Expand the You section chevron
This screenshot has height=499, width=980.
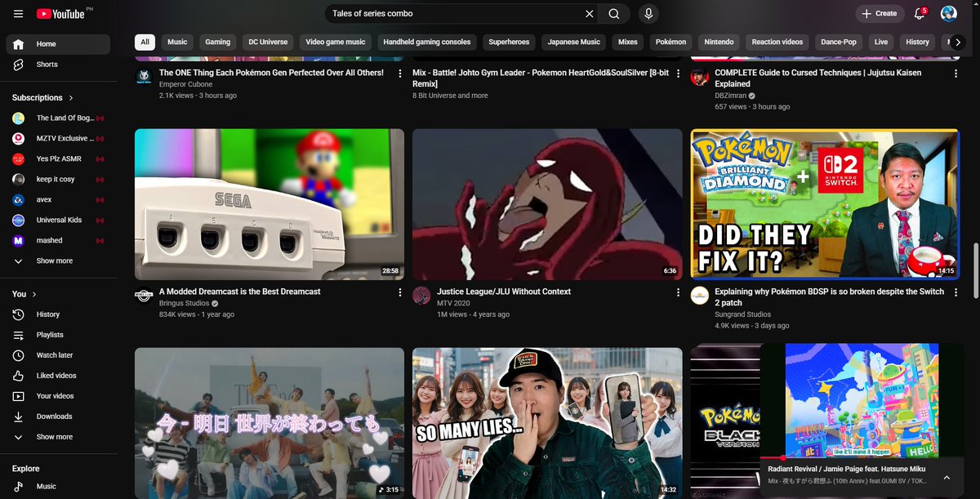pos(34,294)
